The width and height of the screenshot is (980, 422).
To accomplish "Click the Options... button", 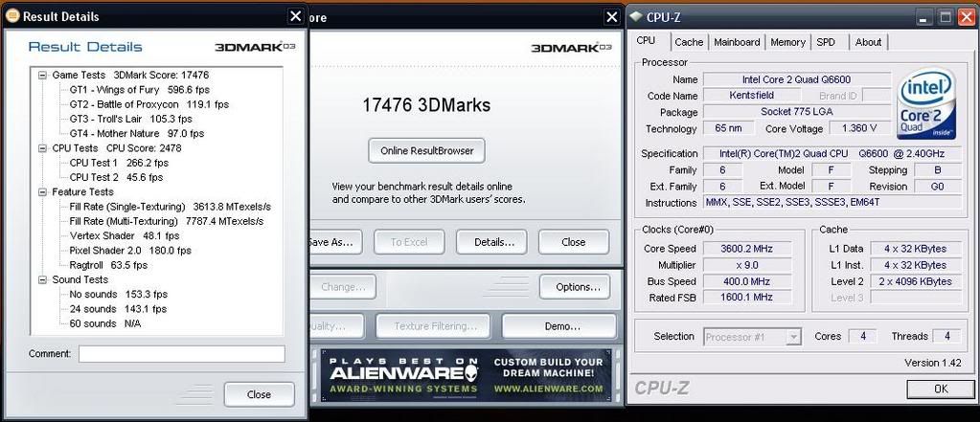I will tap(575, 287).
